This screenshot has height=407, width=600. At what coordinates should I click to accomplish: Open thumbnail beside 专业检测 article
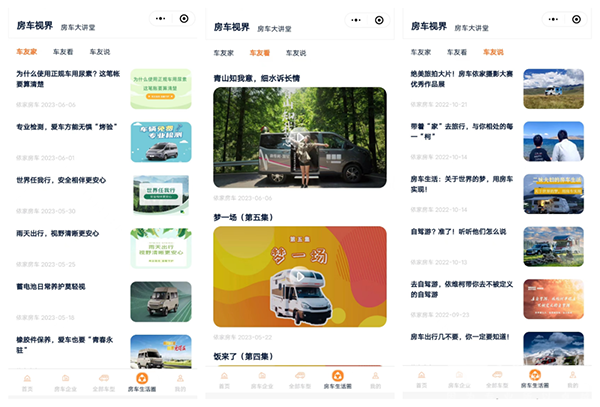(160, 142)
